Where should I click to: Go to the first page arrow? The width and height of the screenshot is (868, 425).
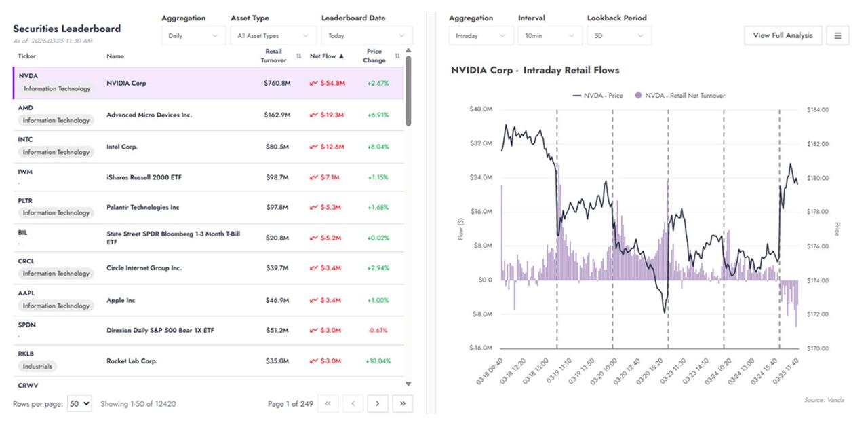[x=328, y=403]
